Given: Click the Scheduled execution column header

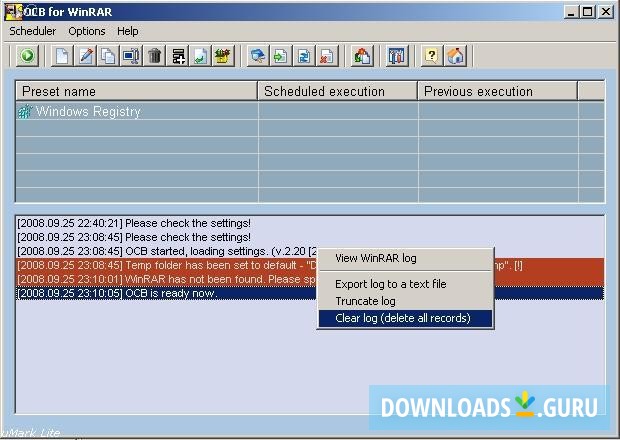Looking at the screenshot, I should 338,91.
